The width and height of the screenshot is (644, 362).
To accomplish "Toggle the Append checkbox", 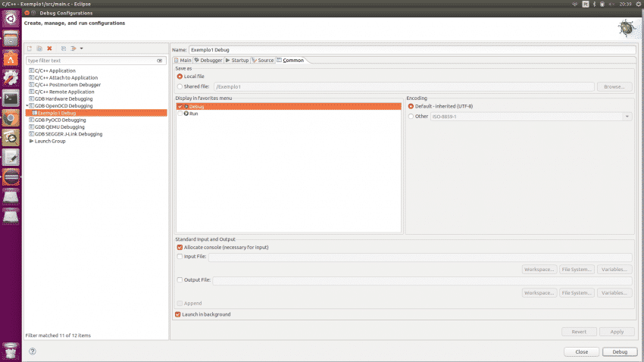I will [180, 304].
